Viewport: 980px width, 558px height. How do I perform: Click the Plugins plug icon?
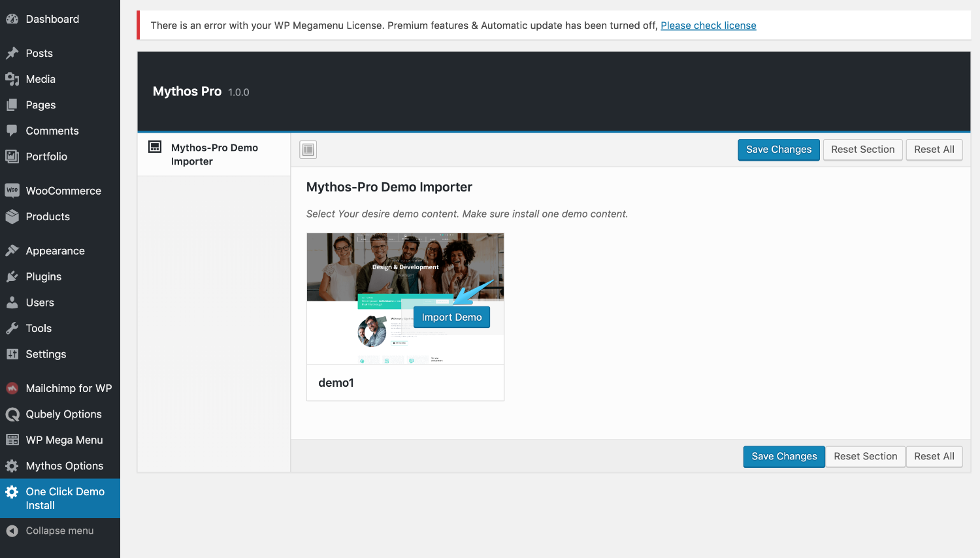point(12,276)
